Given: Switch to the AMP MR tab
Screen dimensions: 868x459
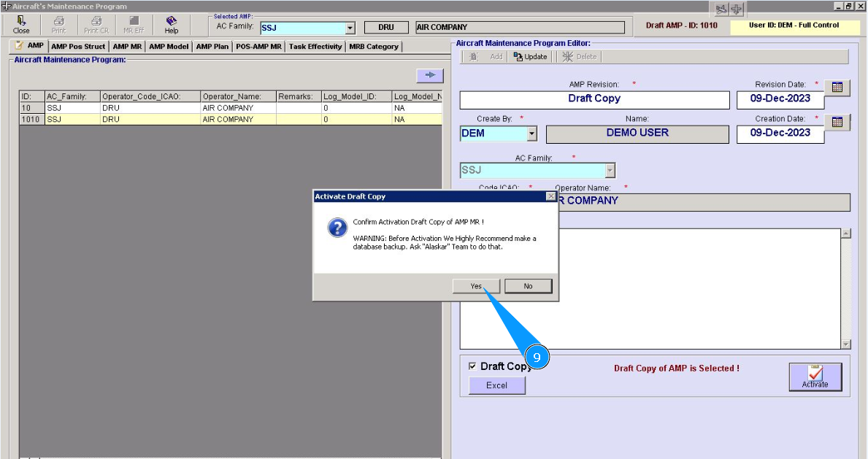Looking at the screenshot, I should click(127, 47).
